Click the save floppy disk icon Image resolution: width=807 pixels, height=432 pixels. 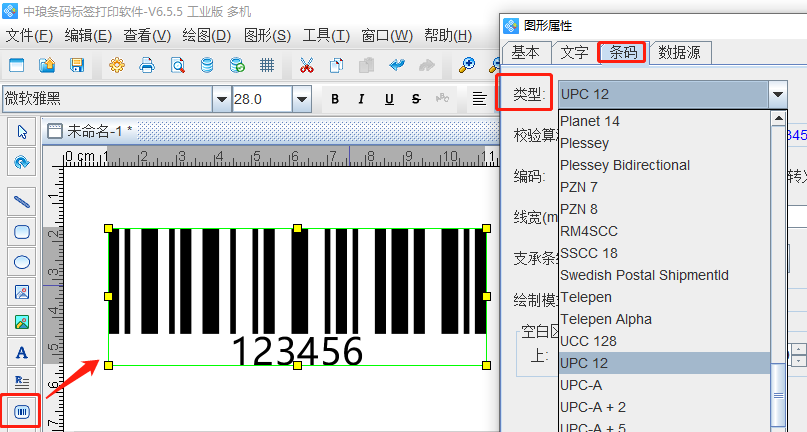(77, 66)
